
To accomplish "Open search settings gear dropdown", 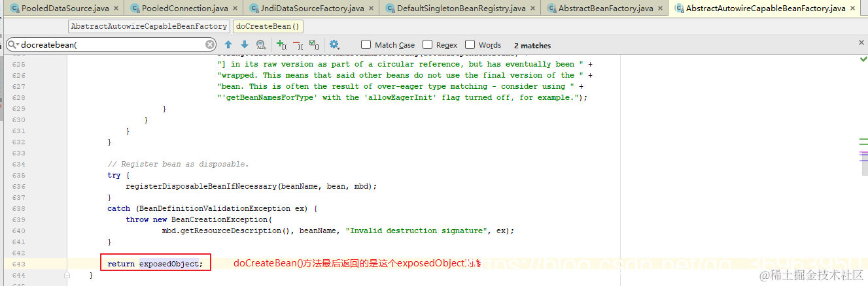I will pos(335,44).
